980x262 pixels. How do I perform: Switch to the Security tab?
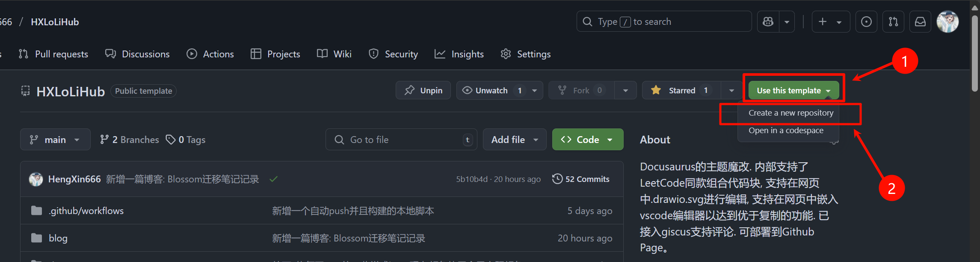coord(393,54)
